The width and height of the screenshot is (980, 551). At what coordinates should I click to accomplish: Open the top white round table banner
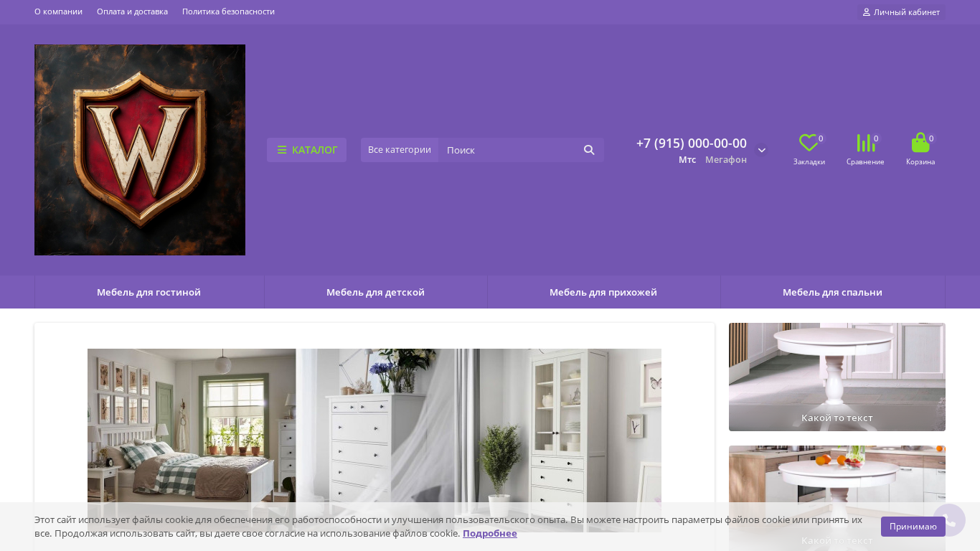pyautogui.click(x=837, y=377)
